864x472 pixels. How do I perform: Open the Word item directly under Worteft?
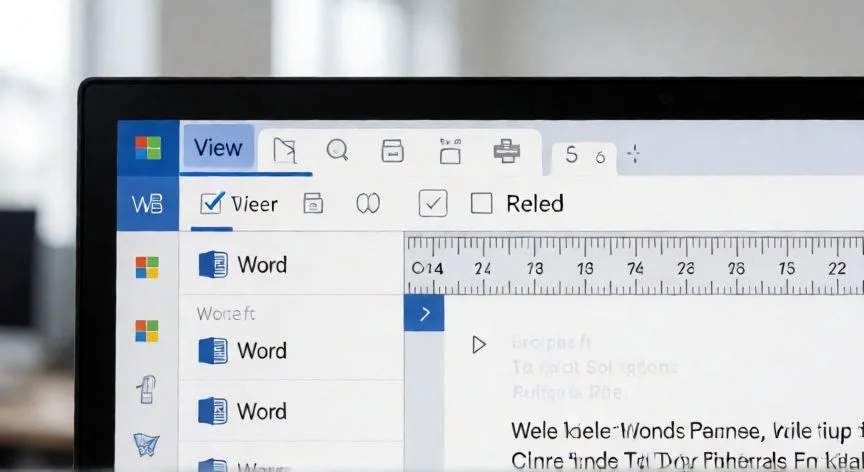pyautogui.click(x=291, y=351)
